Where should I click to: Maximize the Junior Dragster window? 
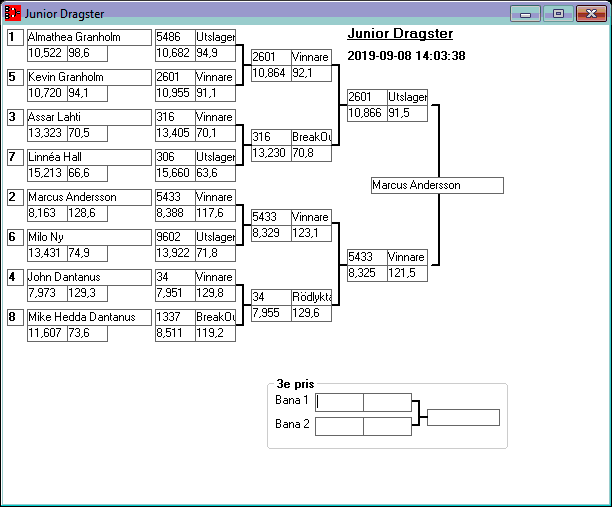(558, 14)
